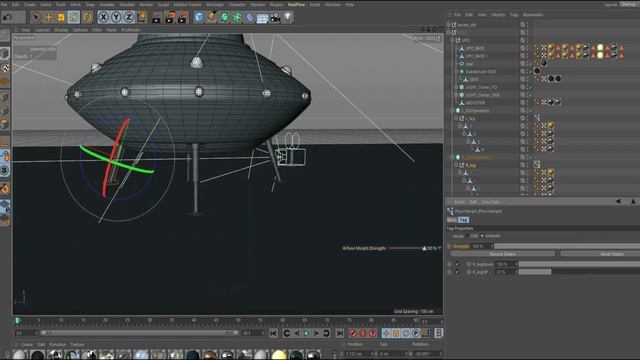The image size is (640, 360).
Task: Select the Scale tool in the top toolbar
Action: tap(61, 17)
